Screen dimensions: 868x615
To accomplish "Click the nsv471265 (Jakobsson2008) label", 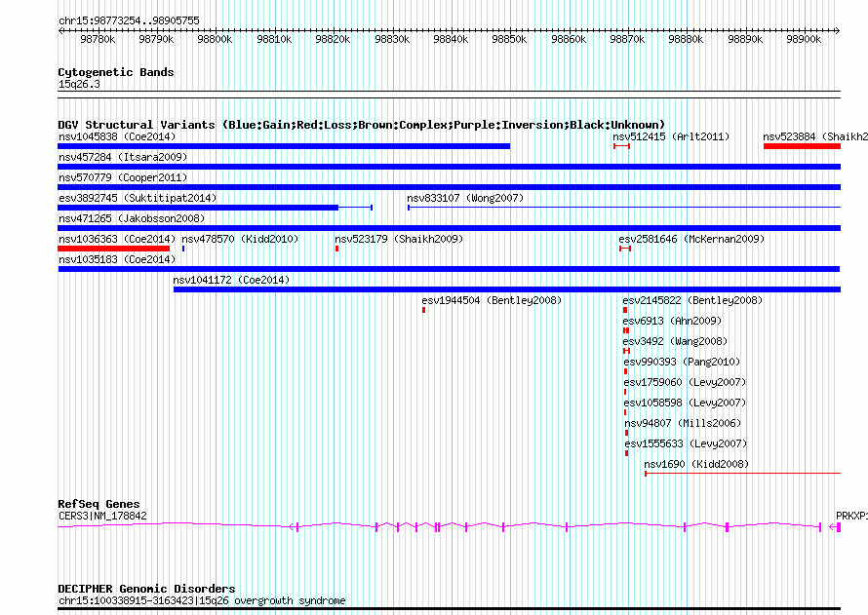I will coord(132,218).
